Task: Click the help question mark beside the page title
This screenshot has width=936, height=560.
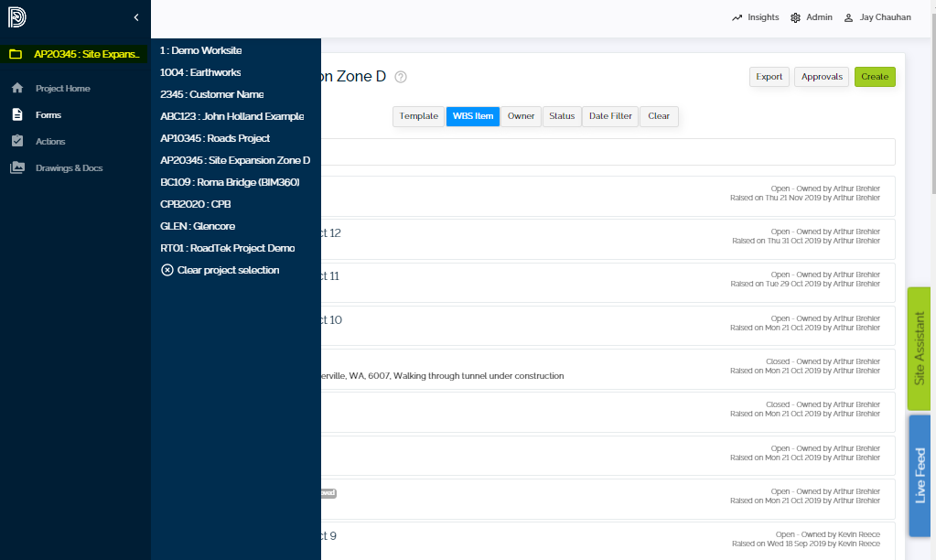Action: click(x=400, y=77)
